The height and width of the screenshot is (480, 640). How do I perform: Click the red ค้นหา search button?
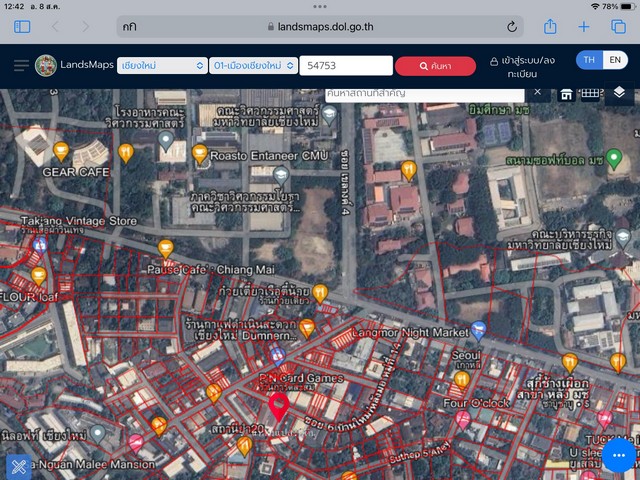pyautogui.click(x=435, y=66)
